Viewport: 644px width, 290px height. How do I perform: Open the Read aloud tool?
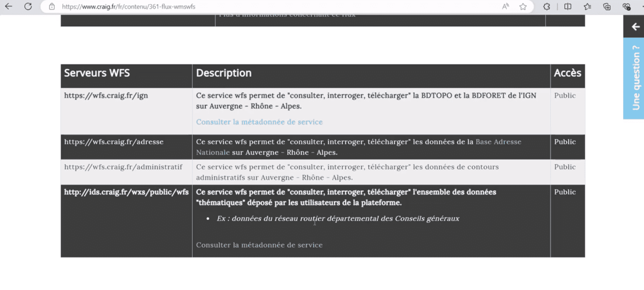pyautogui.click(x=505, y=6)
